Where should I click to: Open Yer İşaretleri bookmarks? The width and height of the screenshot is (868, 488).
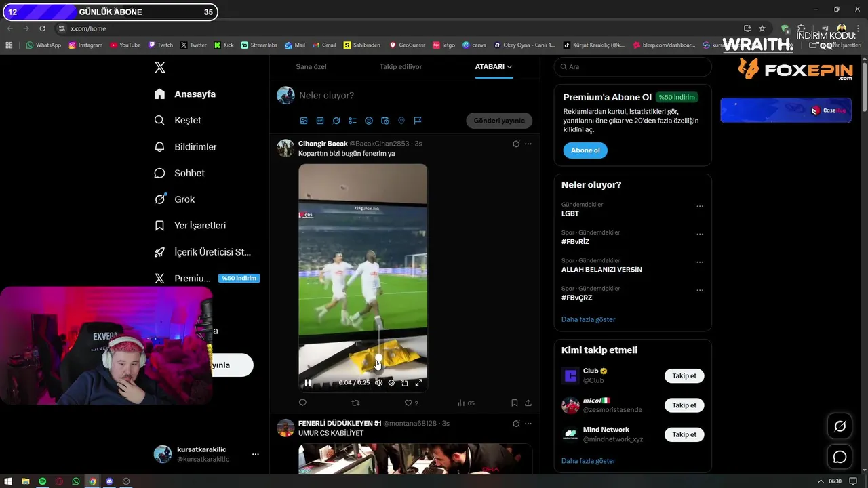click(190, 226)
